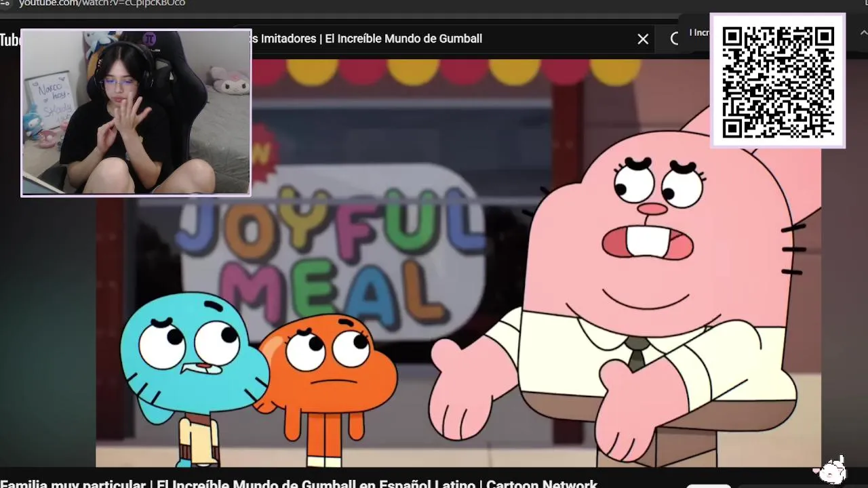Click the Gumball cartoon video player
868x488 pixels.
(458, 263)
